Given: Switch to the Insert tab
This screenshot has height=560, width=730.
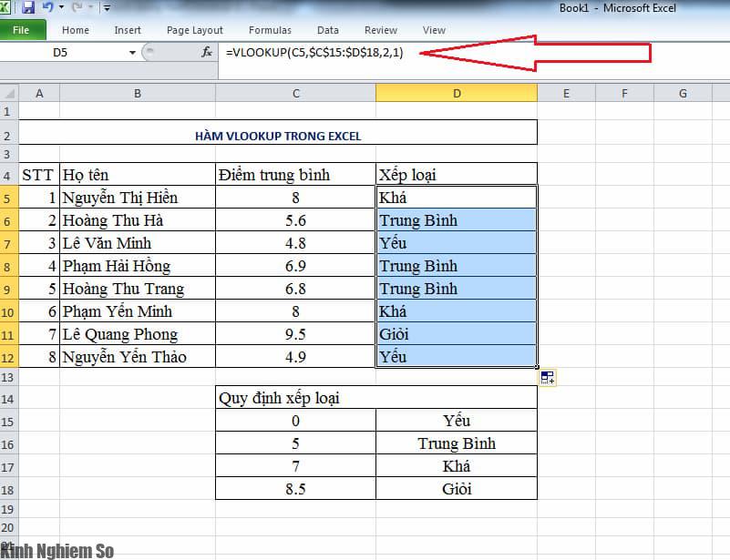Looking at the screenshot, I should point(128,30).
